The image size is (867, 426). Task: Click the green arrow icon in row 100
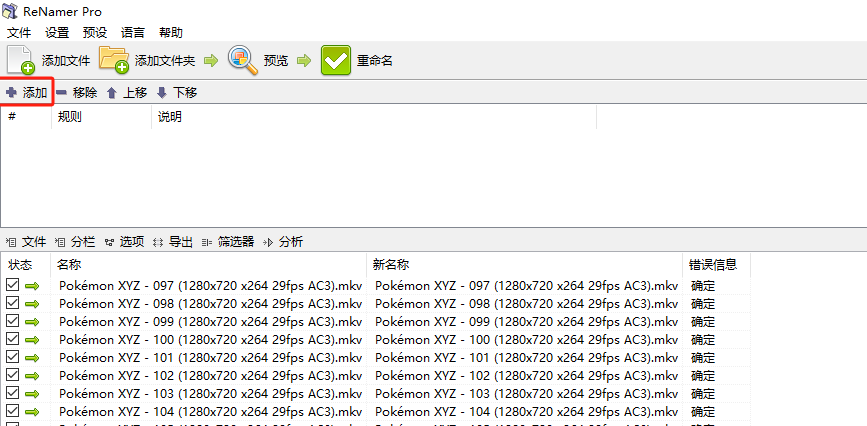32,340
